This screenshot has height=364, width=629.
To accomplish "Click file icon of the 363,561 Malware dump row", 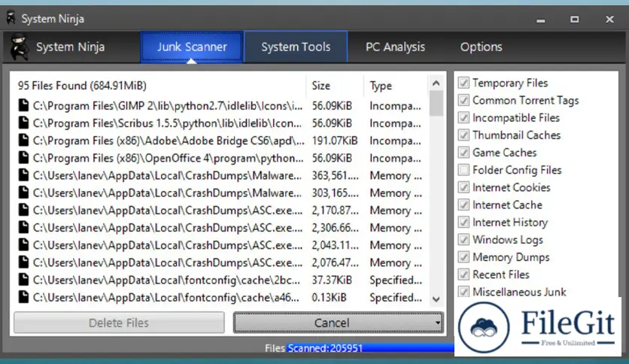I will pyautogui.click(x=23, y=175).
